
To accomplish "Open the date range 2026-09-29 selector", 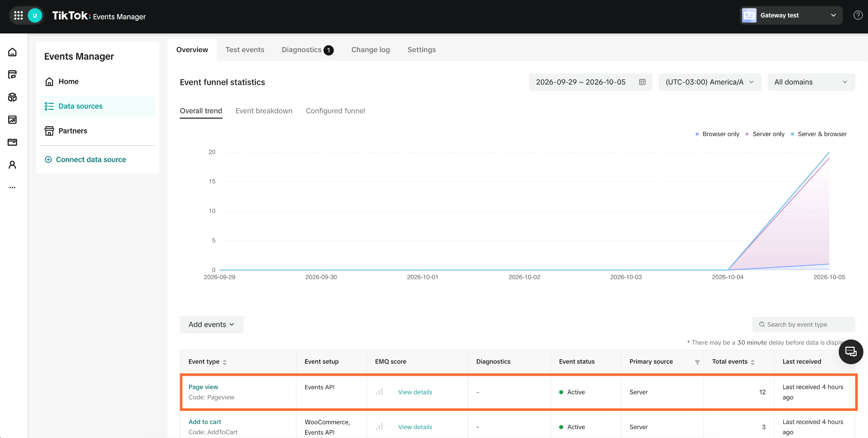I will [x=591, y=82].
